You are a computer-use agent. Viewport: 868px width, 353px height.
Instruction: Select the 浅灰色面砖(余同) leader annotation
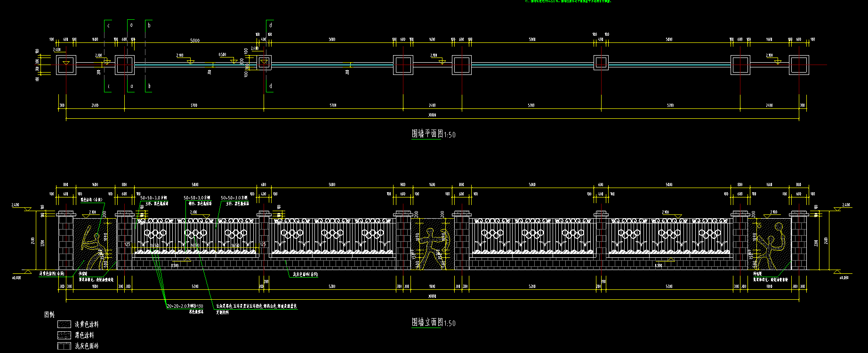(x=305, y=274)
